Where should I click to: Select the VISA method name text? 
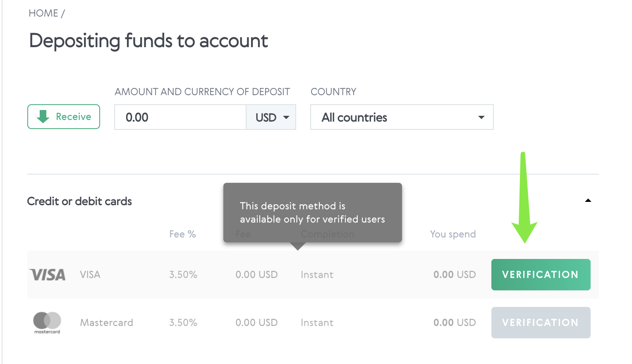coord(90,275)
